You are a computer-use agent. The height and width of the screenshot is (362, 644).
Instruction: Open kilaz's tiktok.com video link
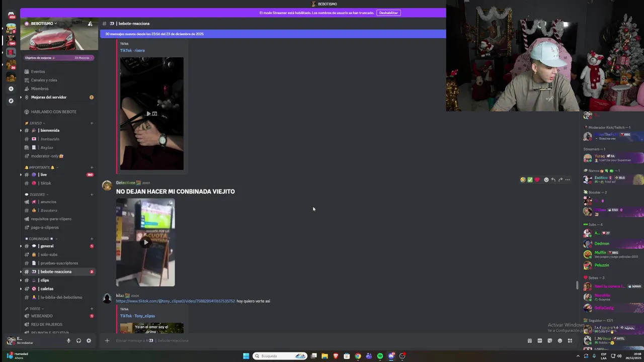pyautogui.click(x=176, y=301)
